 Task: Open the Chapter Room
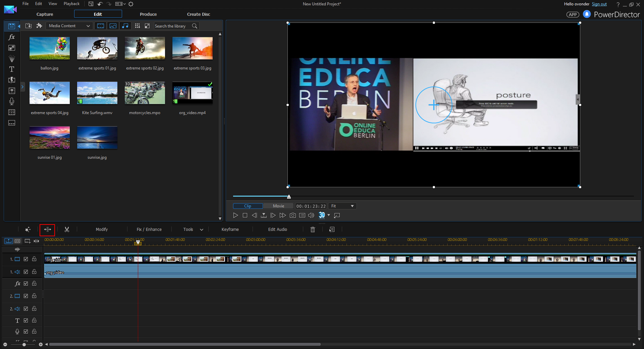point(12,112)
